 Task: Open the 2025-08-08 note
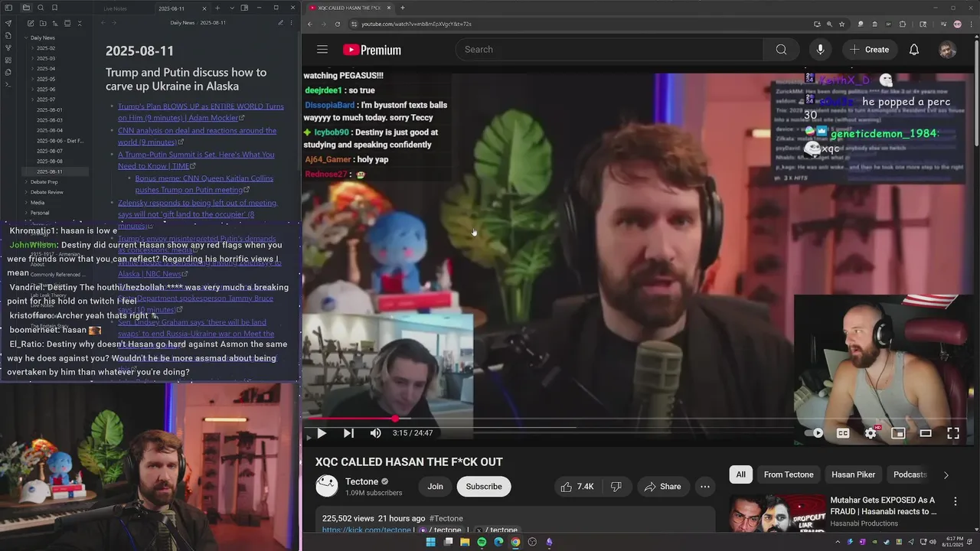coord(50,161)
